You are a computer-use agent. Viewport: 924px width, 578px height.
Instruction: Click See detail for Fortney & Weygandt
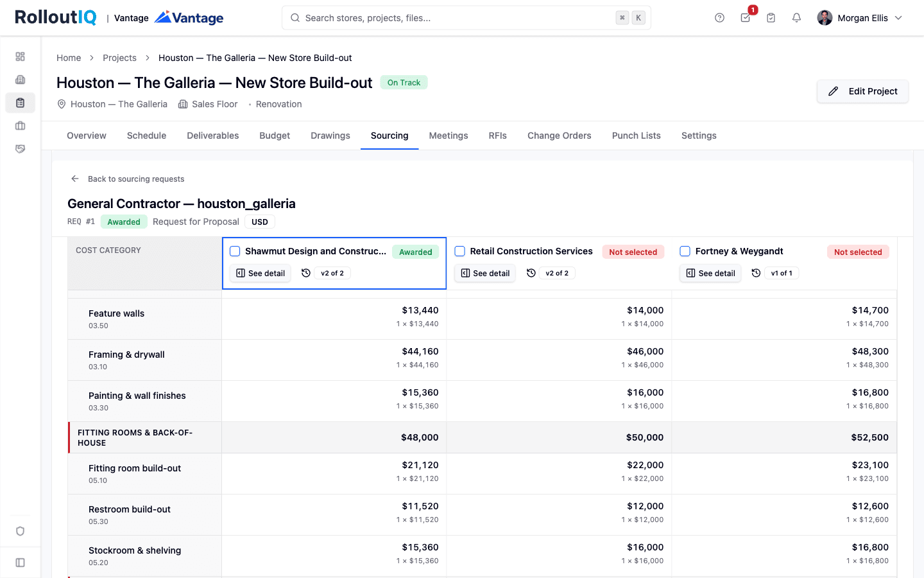(710, 273)
